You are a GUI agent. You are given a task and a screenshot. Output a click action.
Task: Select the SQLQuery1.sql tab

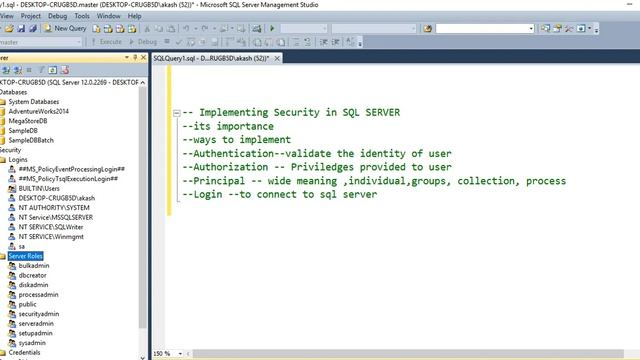(211, 58)
